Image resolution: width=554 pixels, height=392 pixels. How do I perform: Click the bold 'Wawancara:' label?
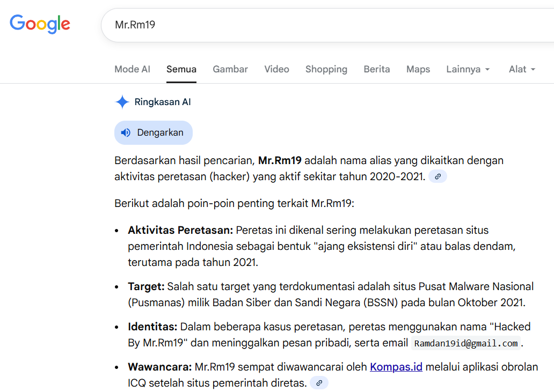tap(159, 367)
